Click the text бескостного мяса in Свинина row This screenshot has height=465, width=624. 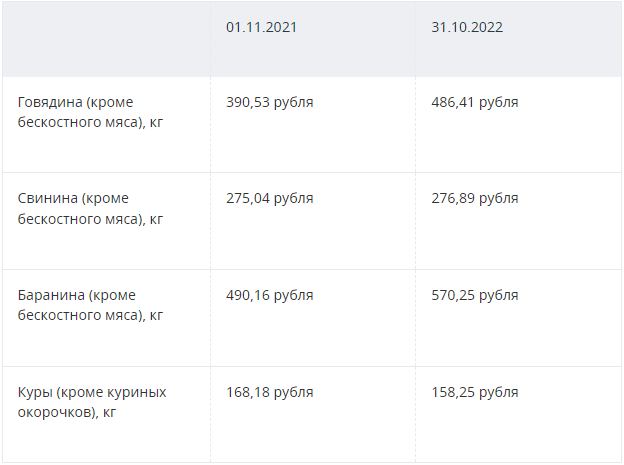click(78, 219)
